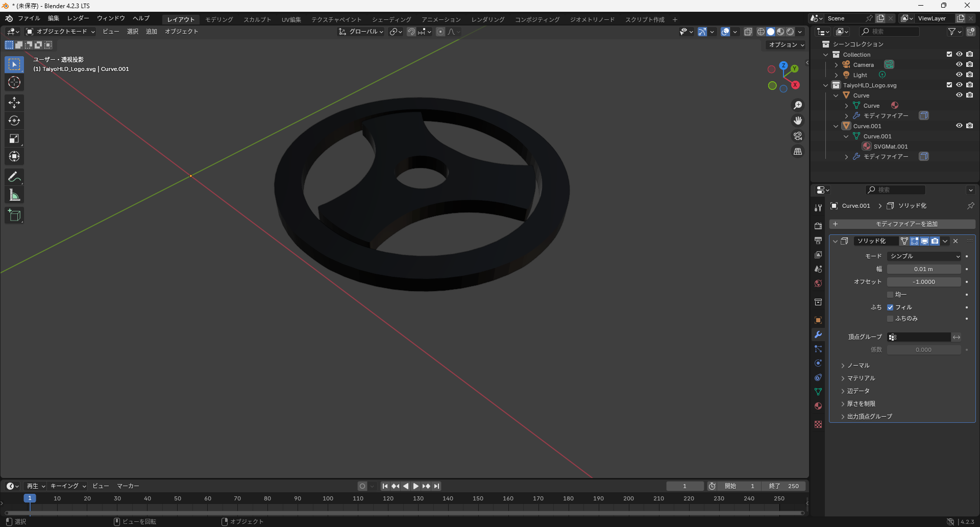Click the Add Cube tool icon

[14, 215]
